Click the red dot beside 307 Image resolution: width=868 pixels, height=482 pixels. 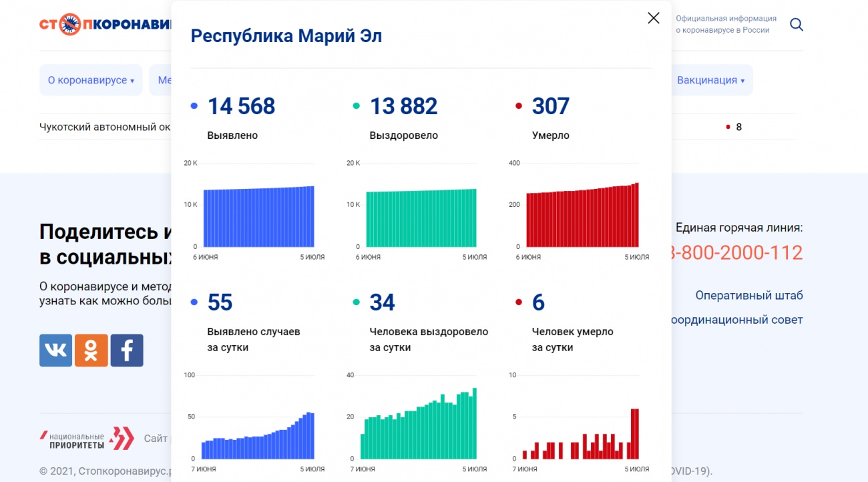coord(518,106)
